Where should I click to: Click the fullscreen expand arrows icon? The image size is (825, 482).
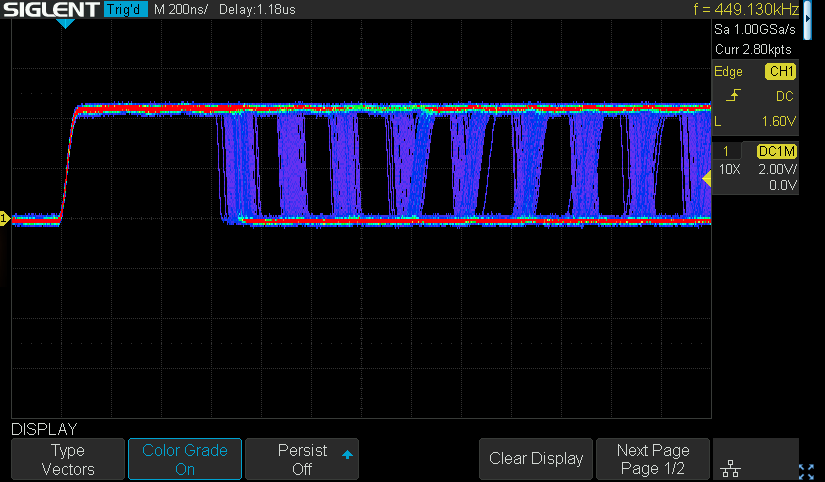click(806, 471)
